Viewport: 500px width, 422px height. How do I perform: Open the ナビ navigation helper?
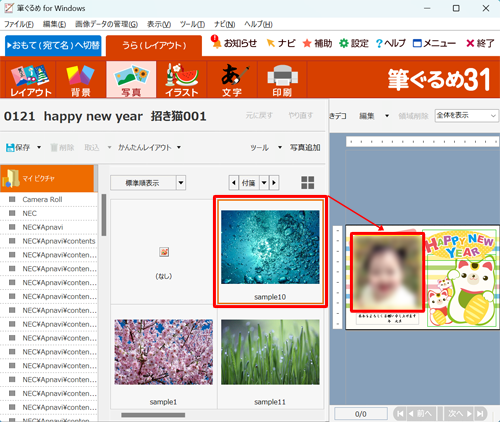(x=281, y=43)
